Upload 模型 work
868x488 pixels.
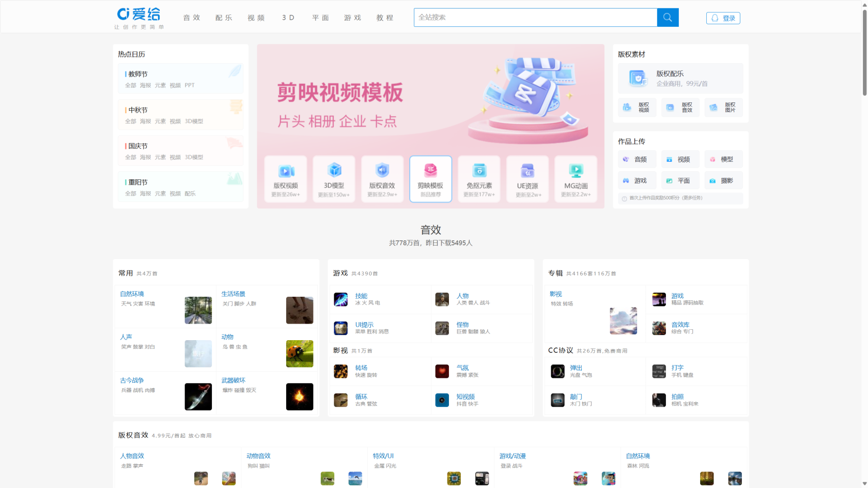click(723, 159)
